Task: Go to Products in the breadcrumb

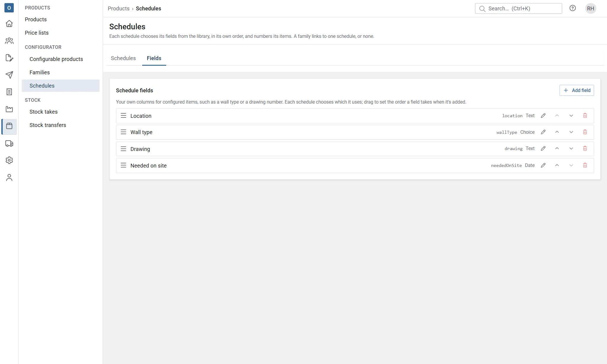Action: pyautogui.click(x=118, y=9)
